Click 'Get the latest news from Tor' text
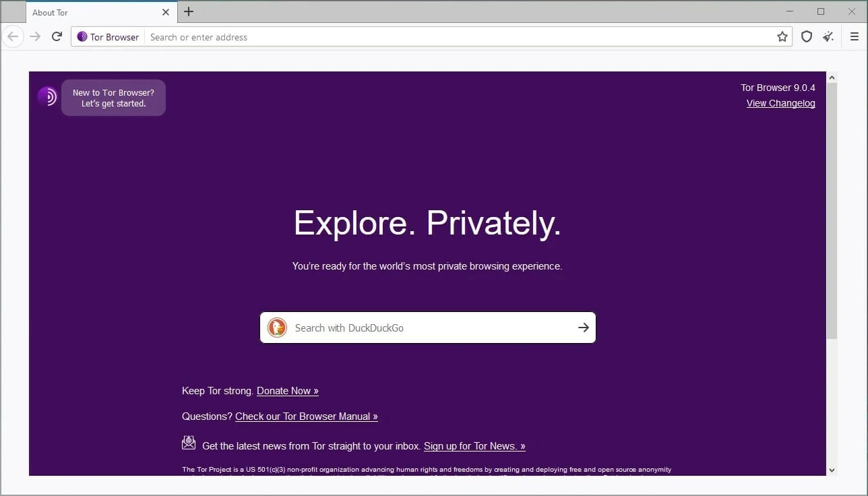868x496 pixels. tap(311, 446)
